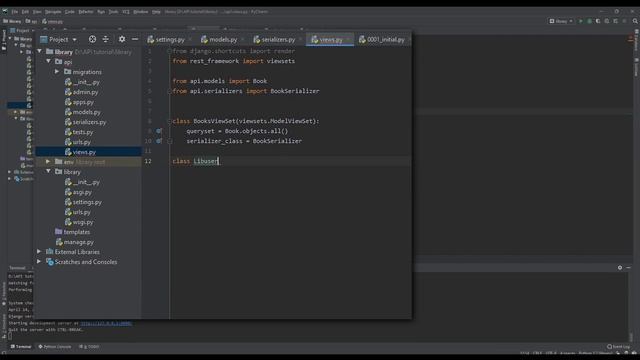Select admin.py in project tree

click(82, 92)
